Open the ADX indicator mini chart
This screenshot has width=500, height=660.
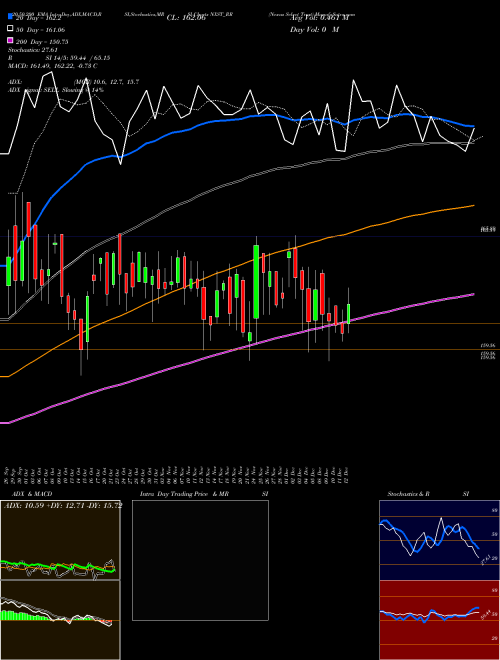[x=60, y=540]
